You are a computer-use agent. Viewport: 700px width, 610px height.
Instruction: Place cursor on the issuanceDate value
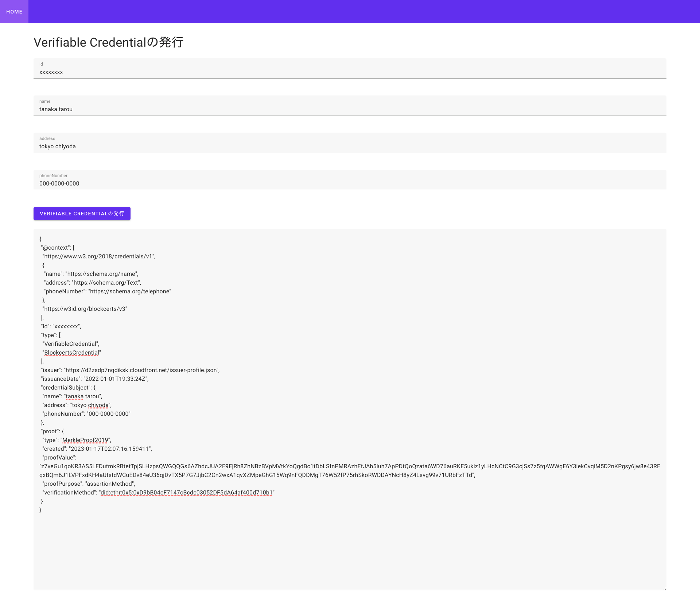(x=115, y=379)
